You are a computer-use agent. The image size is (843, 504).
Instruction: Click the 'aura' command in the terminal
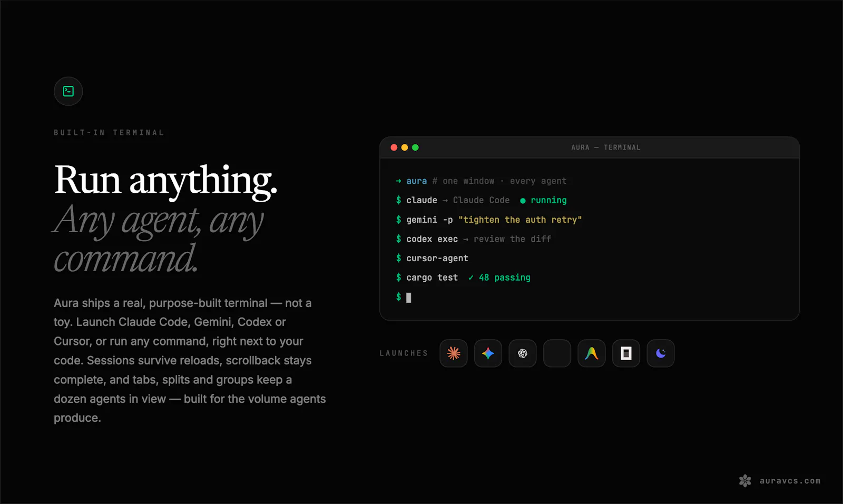tap(416, 181)
